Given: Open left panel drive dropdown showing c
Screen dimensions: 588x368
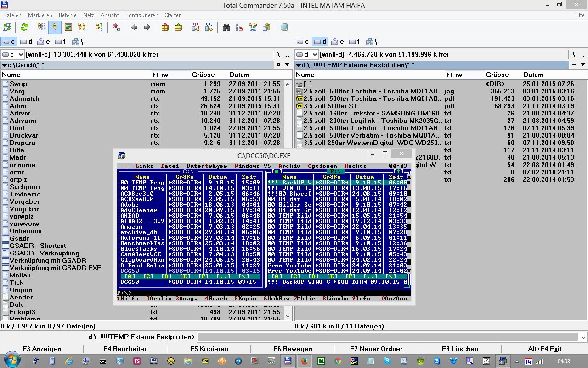Looking at the screenshot, I should 12,54.
